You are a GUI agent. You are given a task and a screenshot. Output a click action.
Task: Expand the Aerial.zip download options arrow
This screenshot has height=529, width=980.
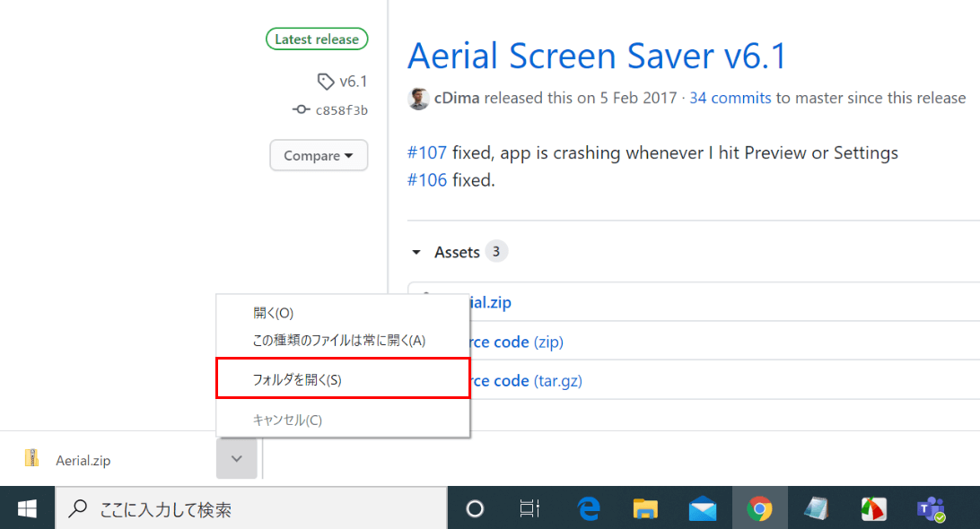(236, 459)
